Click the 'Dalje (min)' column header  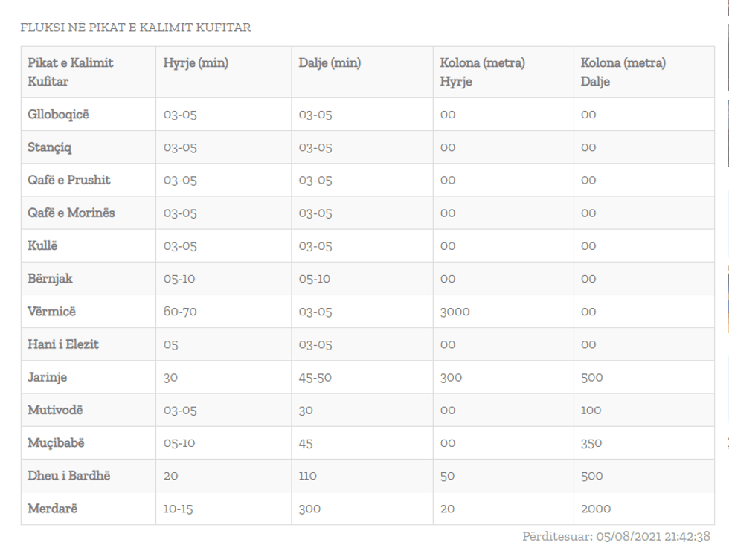[x=330, y=63]
